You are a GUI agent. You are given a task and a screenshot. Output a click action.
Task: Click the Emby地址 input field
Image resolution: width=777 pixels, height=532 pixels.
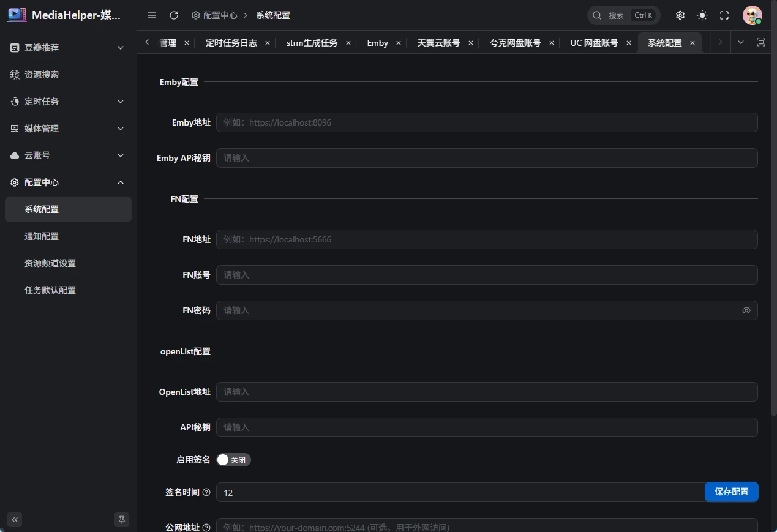(x=486, y=122)
